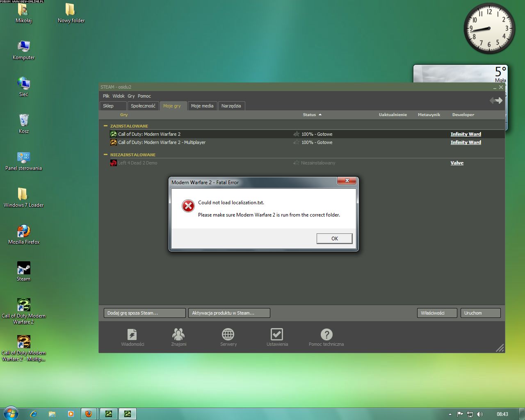Screen dimensions: 525x420
Task: Open the Valve developer link
Action: pyautogui.click(x=457, y=163)
